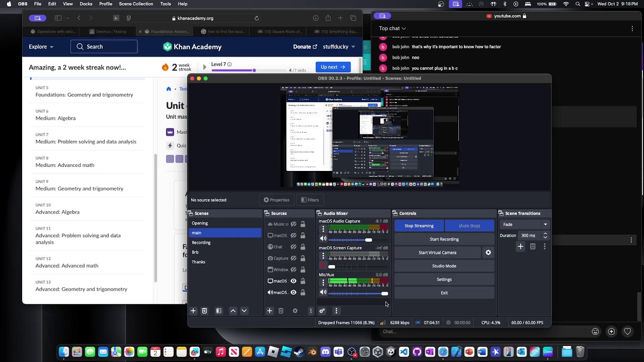Enable Studio Mode in OBS Controls
The width and height of the screenshot is (644, 362).
pos(444,266)
